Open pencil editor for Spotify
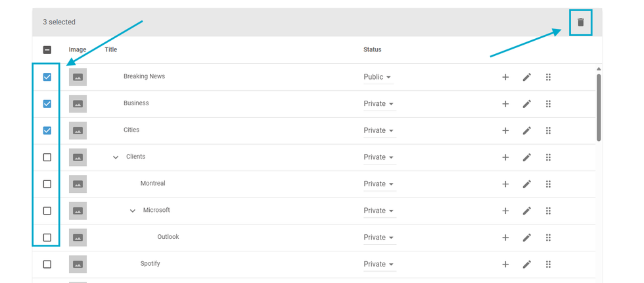 point(526,265)
